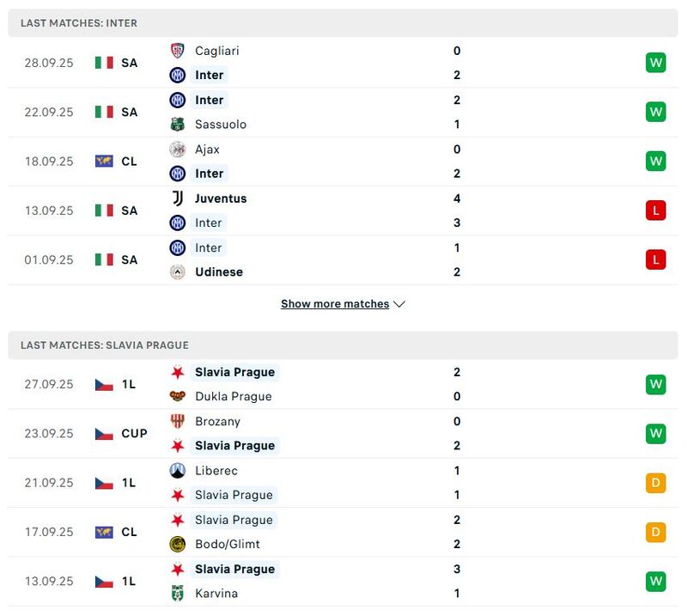Select the Udinese team name
The width and height of the screenshot is (687, 616).
coord(219,271)
